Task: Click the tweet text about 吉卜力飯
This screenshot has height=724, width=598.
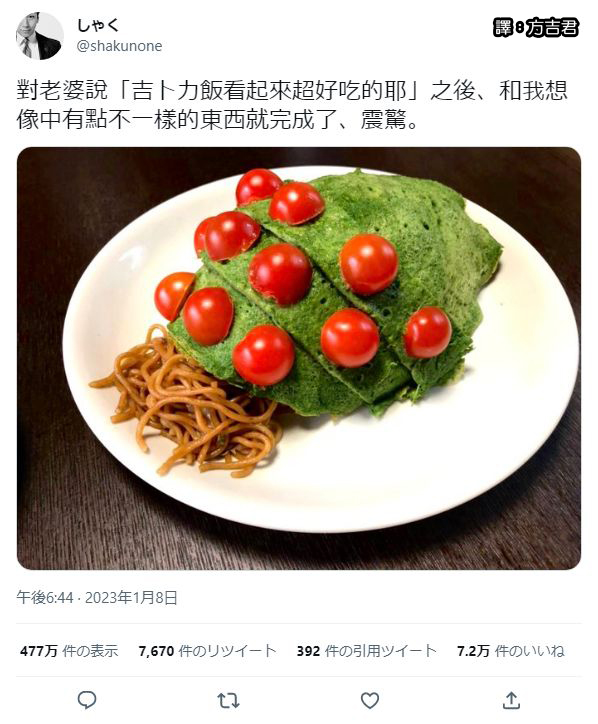Action: point(292,105)
